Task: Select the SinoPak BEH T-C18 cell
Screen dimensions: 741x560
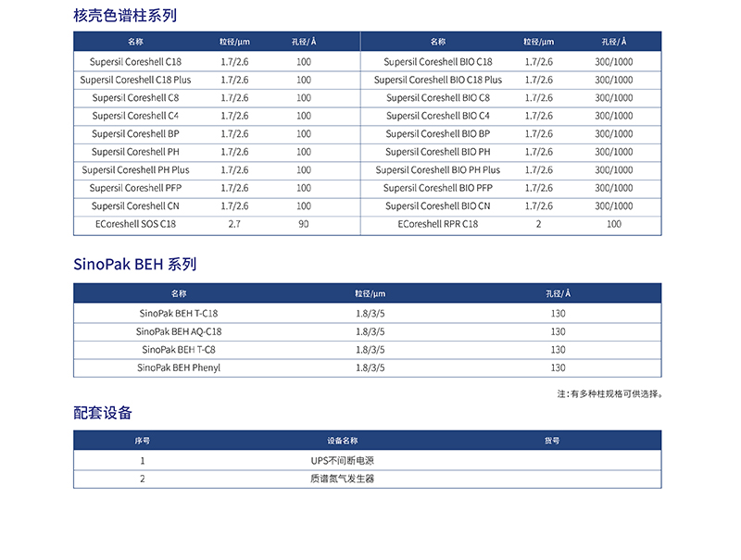Action: click(x=179, y=314)
